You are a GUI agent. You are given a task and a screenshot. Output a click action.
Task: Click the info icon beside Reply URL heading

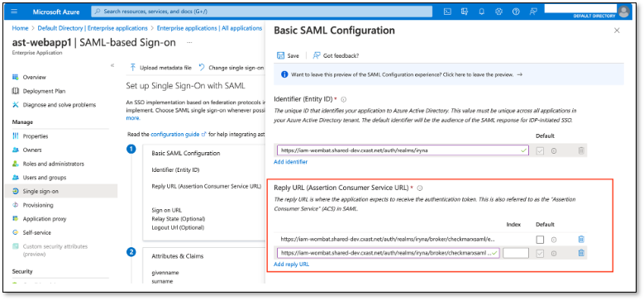point(420,188)
